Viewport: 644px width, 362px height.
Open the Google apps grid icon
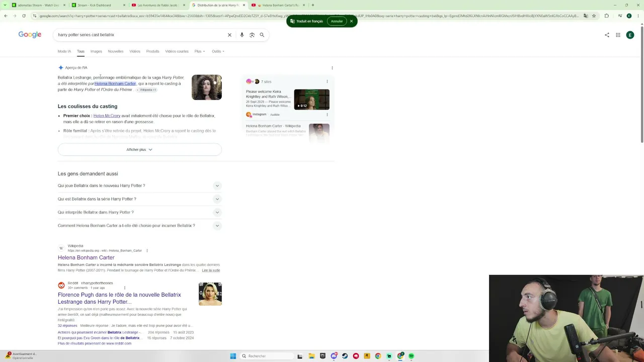pyautogui.click(x=618, y=35)
